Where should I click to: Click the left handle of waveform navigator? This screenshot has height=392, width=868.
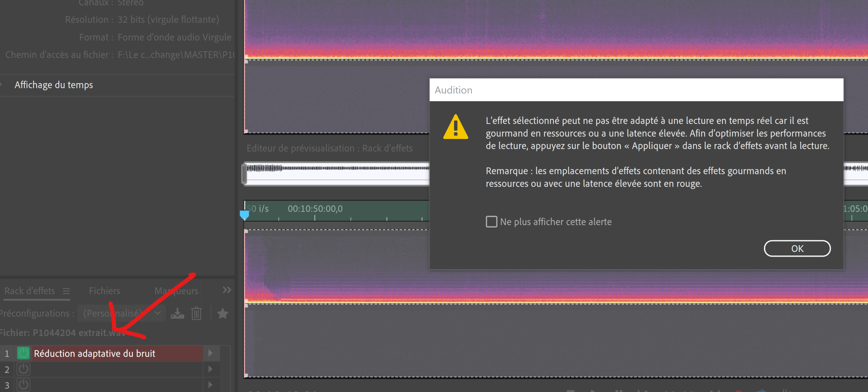(x=244, y=174)
